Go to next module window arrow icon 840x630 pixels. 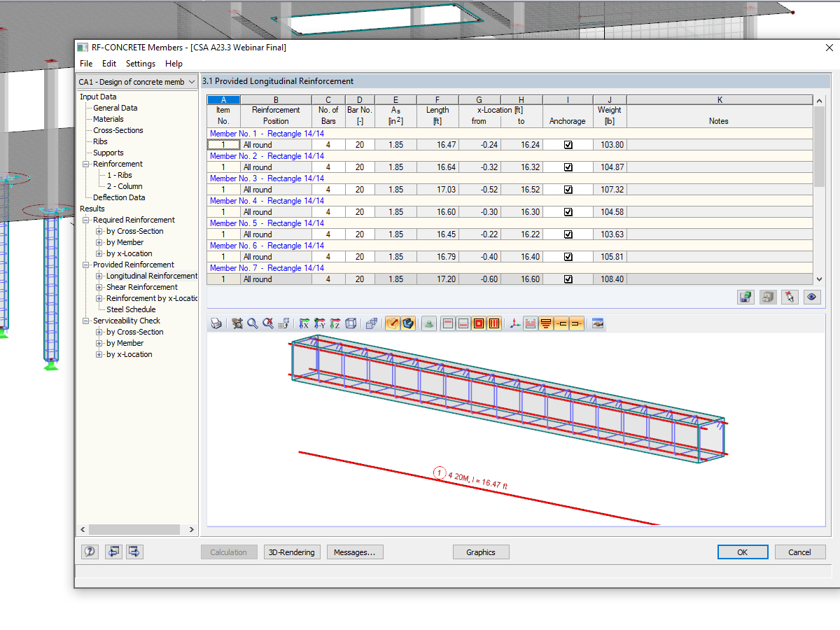pyautogui.click(x=134, y=552)
